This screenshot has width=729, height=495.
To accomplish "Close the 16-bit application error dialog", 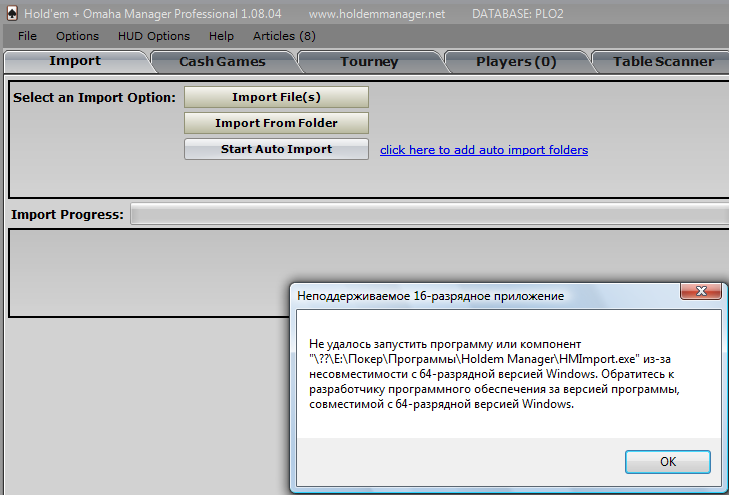I will 701,291.
